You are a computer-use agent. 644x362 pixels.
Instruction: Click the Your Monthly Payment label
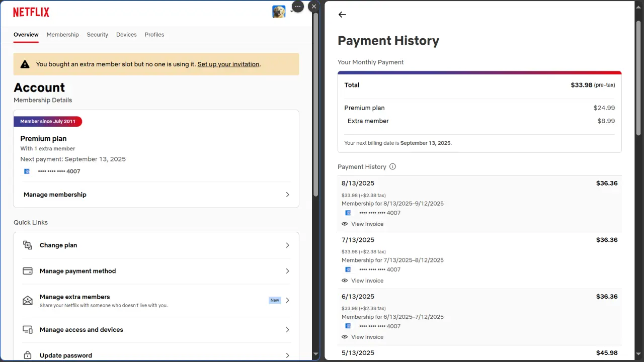[371, 62]
